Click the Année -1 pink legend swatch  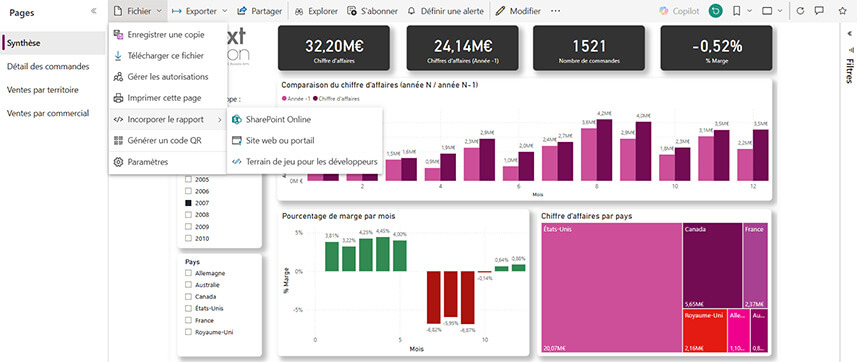[x=284, y=99]
